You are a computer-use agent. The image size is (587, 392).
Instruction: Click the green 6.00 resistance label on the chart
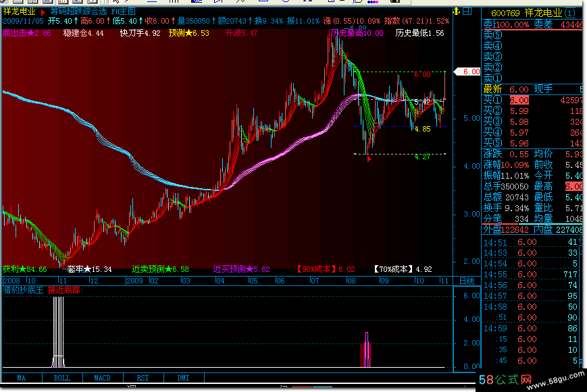pyautogui.click(x=422, y=74)
